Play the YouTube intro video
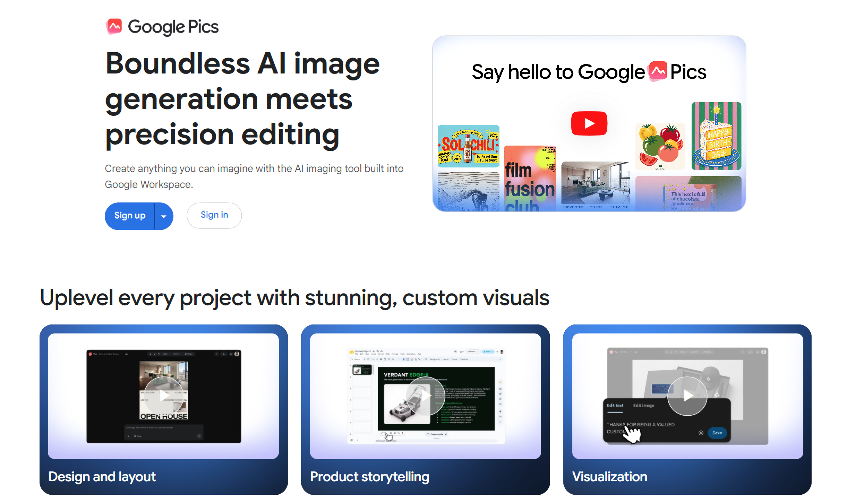The image size is (847, 504). click(x=589, y=123)
